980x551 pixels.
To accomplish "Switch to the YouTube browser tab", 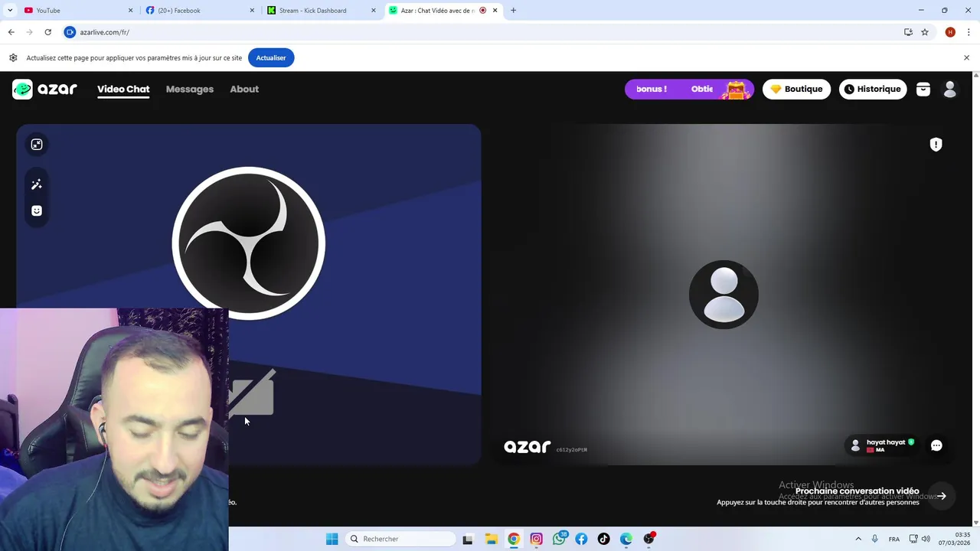I will 77,11.
